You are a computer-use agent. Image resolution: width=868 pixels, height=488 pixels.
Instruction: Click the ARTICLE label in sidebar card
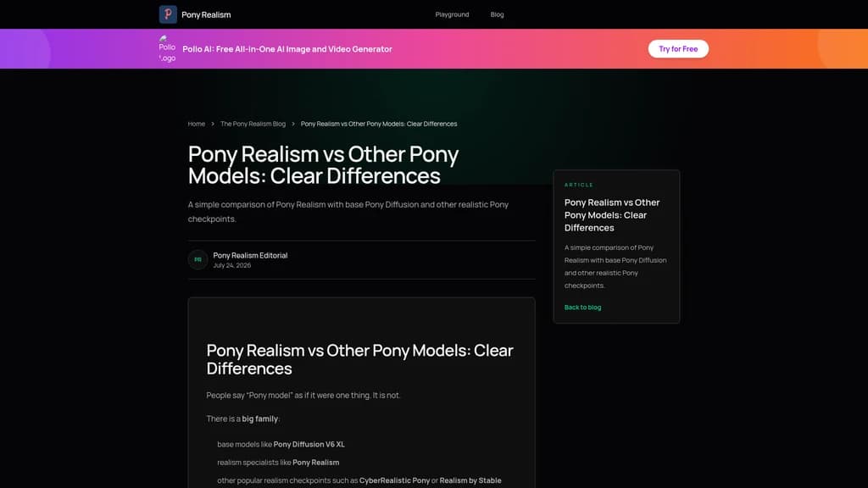tap(578, 185)
